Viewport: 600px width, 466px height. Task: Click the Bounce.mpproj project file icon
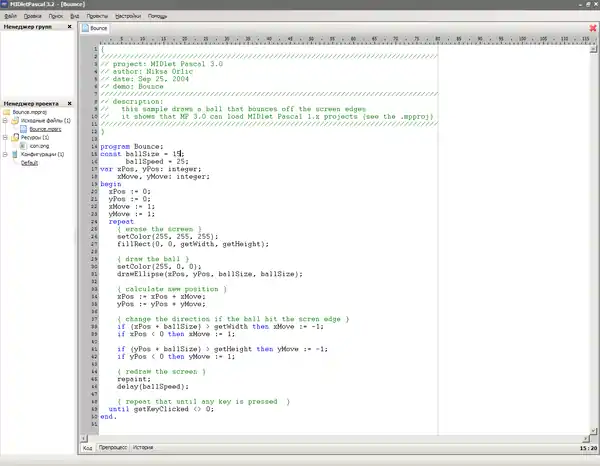[6, 113]
